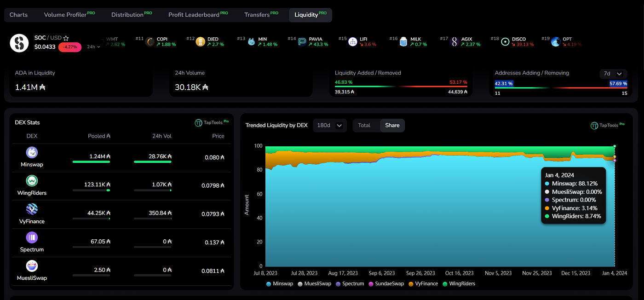Toggle Minswap series in chart legend
Viewport: 644px width, 300px height.
pyautogui.click(x=280, y=283)
